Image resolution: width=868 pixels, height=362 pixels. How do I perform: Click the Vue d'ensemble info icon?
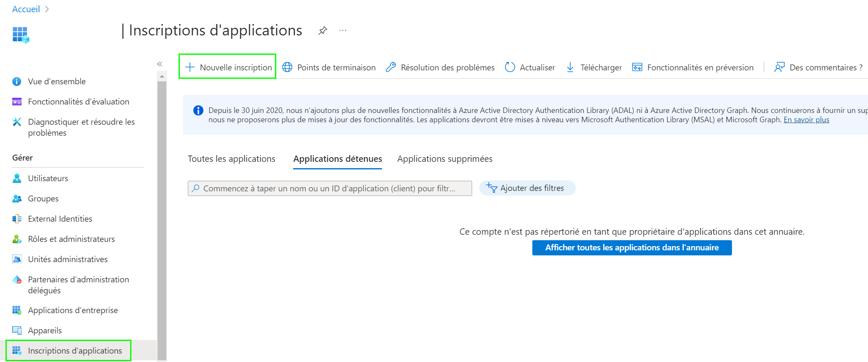tap(17, 81)
